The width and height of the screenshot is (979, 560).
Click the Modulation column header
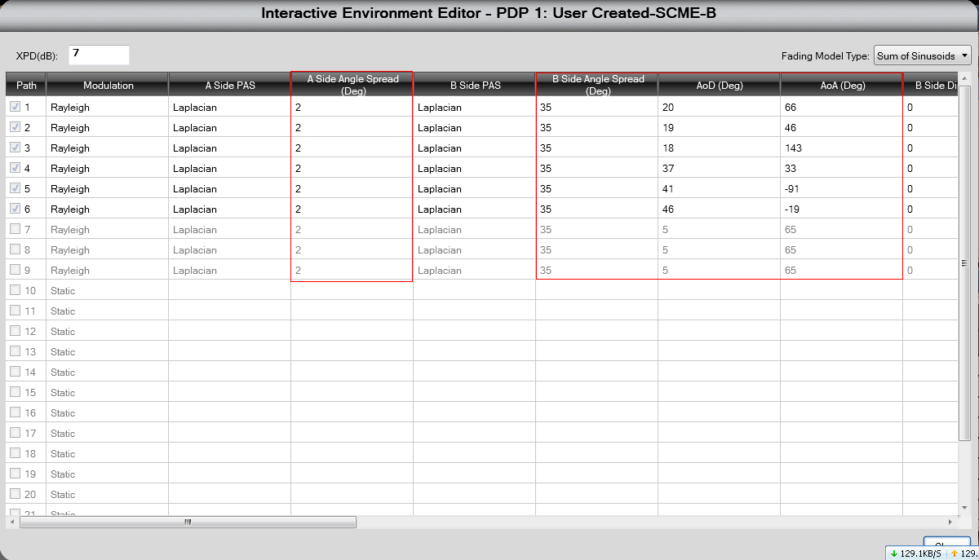(108, 85)
